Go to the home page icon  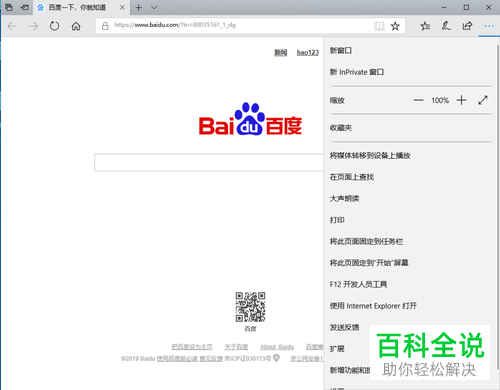coord(76,26)
